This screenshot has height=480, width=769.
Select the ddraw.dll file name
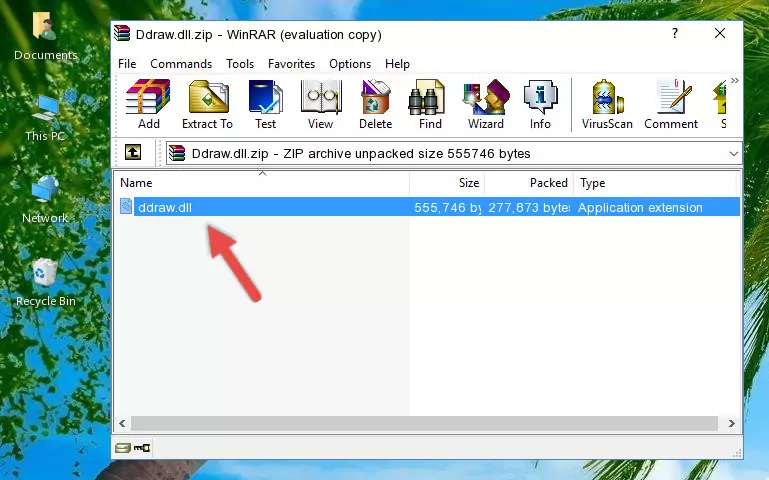tap(165, 207)
